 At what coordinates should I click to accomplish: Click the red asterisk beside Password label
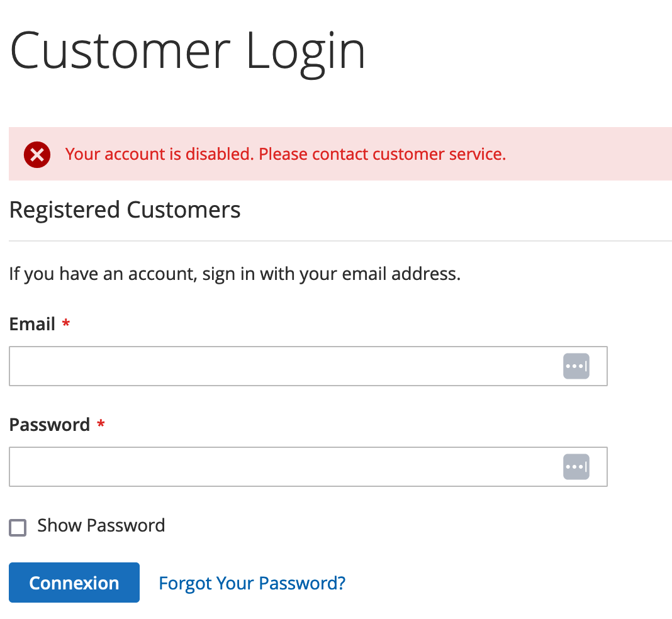pos(101,425)
